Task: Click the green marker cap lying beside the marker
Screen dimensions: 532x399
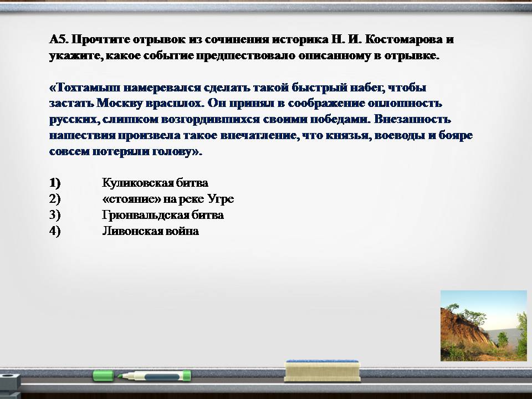Action: point(103,376)
